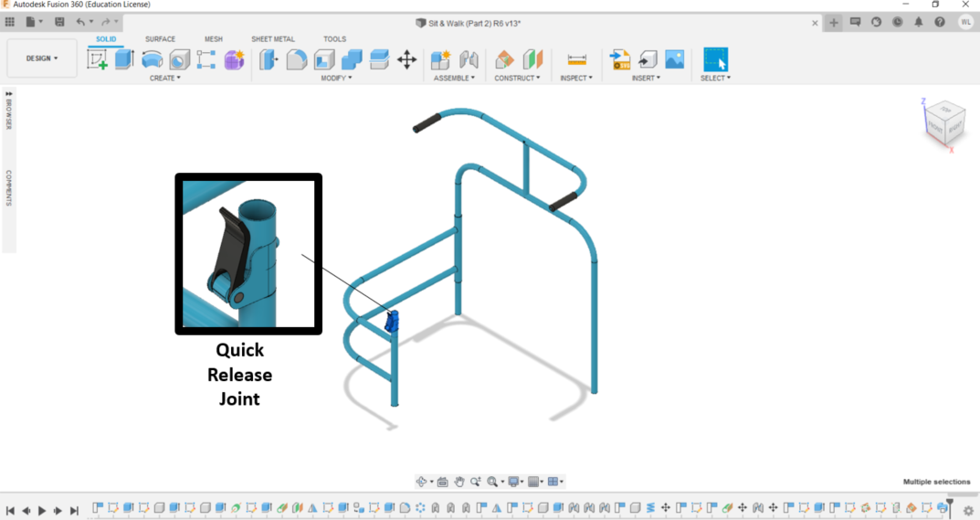Close the Sit & Walk document tab
Viewport: 980px width, 520px height.
coord(815,23)
